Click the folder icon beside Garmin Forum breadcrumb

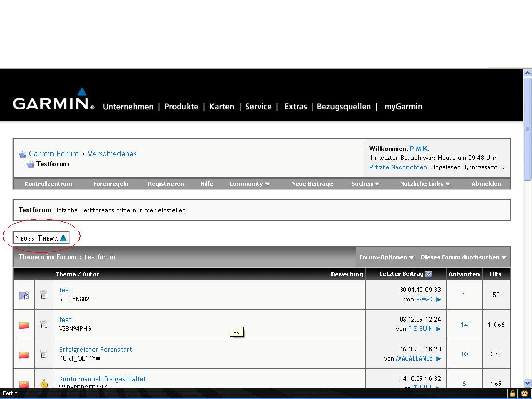pos(22,154)
